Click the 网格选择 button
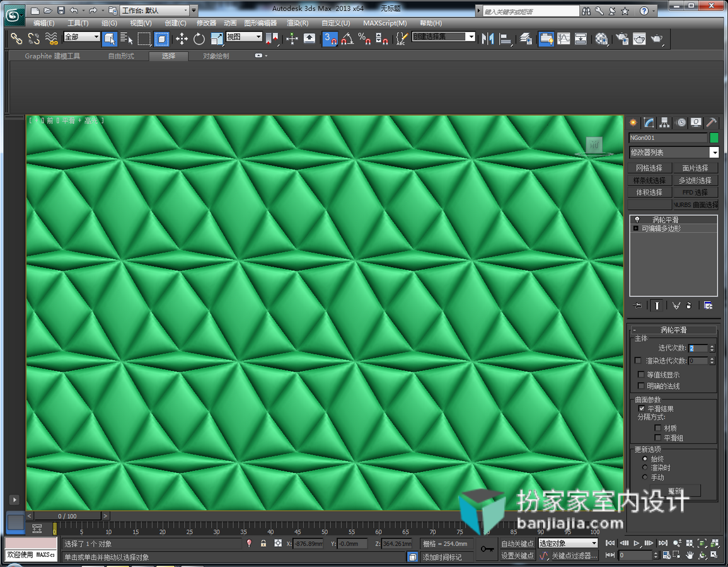Screen dimensions: 728x567 649,168
